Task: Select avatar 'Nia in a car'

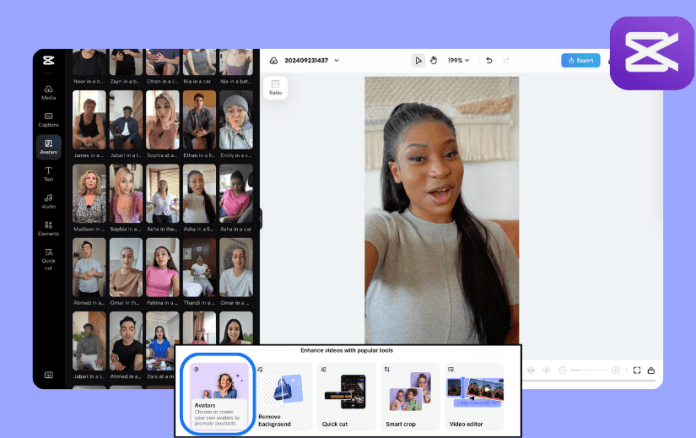Action: click(x=199, y=67)
